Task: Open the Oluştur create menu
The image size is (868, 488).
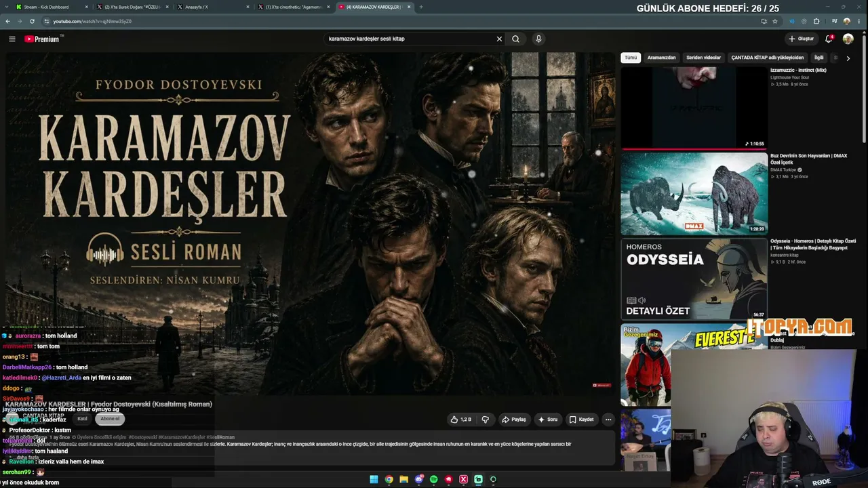Action: pyautogui.click(x=801, y=39)
